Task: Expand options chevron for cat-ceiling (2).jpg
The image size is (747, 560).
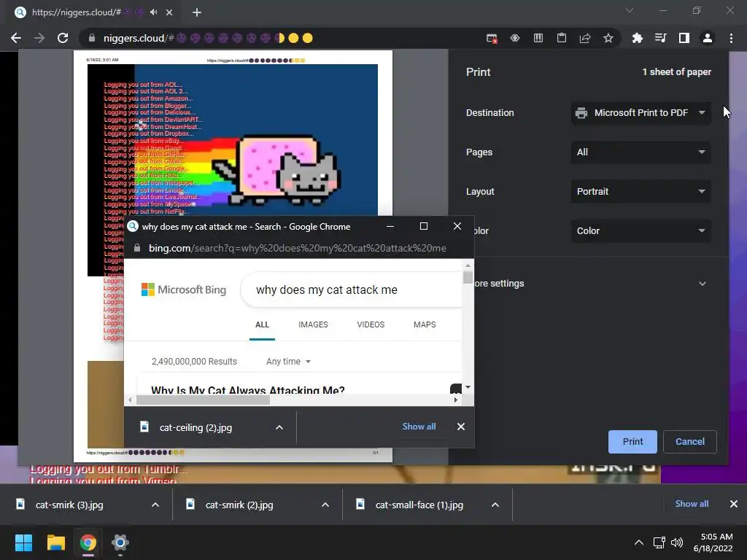Action: coord(279,427)
